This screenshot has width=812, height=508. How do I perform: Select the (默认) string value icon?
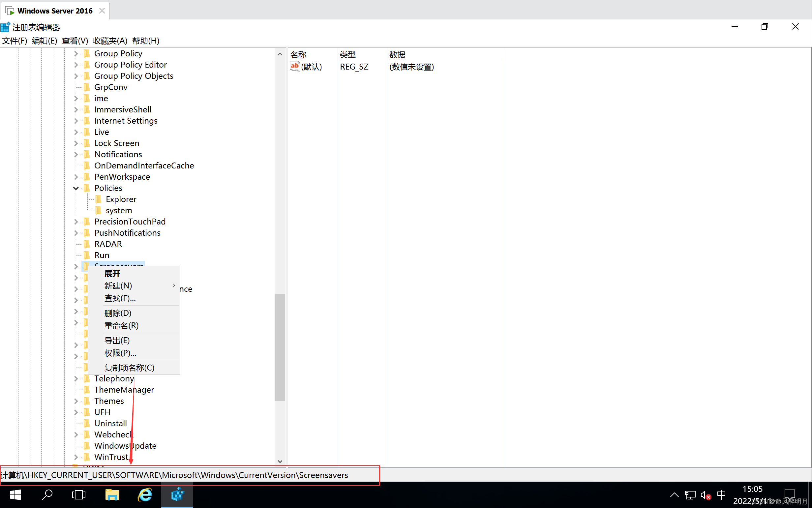(x=295, y=67)
